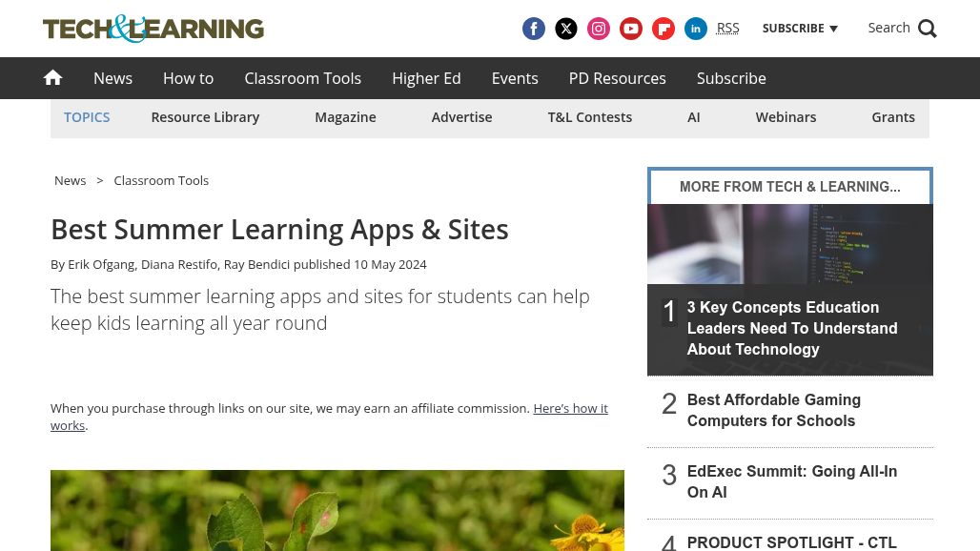
Task: Click the Classroom Tools breadcrumb link
Action: [161, 180]
